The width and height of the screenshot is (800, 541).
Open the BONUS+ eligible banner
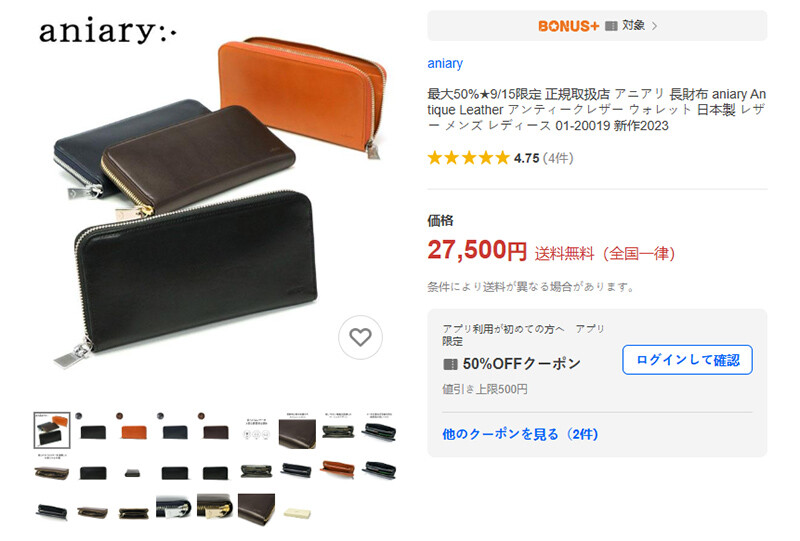click(x=597, y=26)
